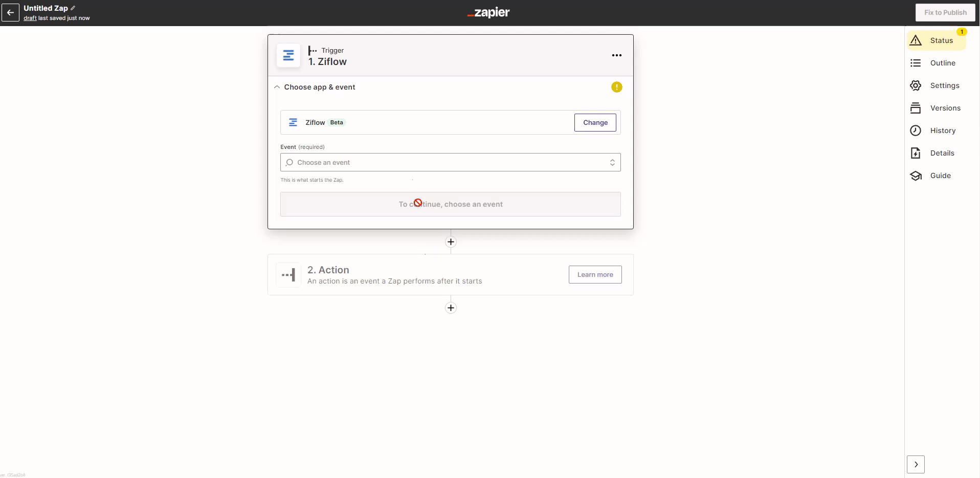Click the Learn more button
Image resolution: width=980 pixels, height=478 pixels.
coord(595,274)
